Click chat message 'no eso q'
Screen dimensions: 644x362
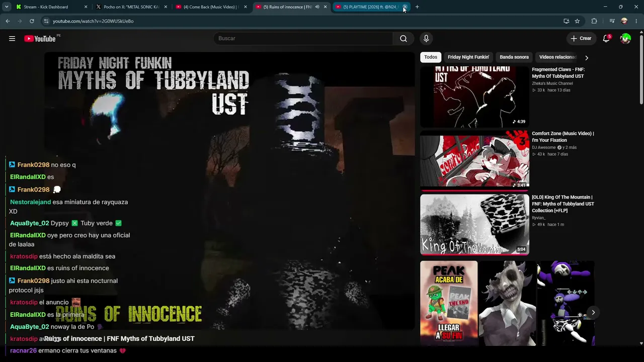[x=63, y=165]
